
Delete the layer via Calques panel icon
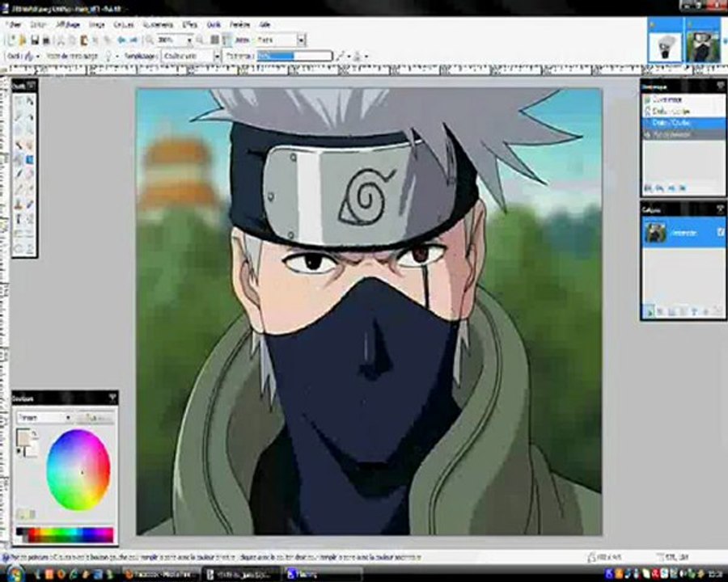point(661,312)
